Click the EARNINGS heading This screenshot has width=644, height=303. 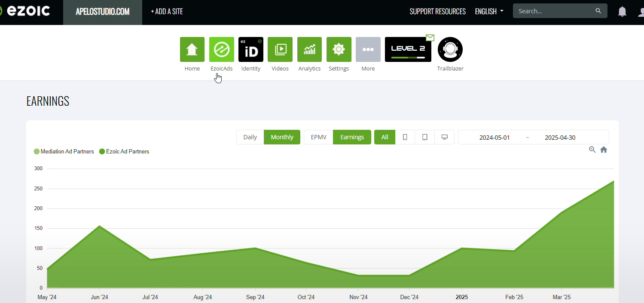(x=48, y=101)
